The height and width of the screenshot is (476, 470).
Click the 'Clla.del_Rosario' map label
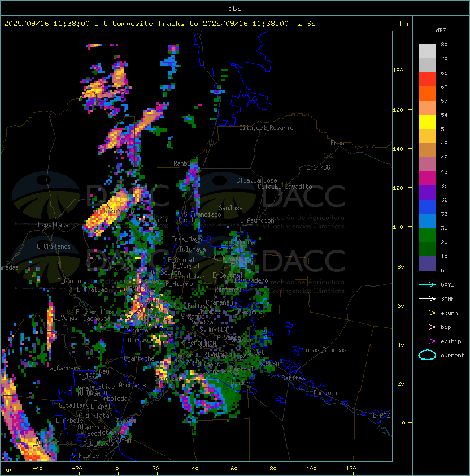point(266,128)
